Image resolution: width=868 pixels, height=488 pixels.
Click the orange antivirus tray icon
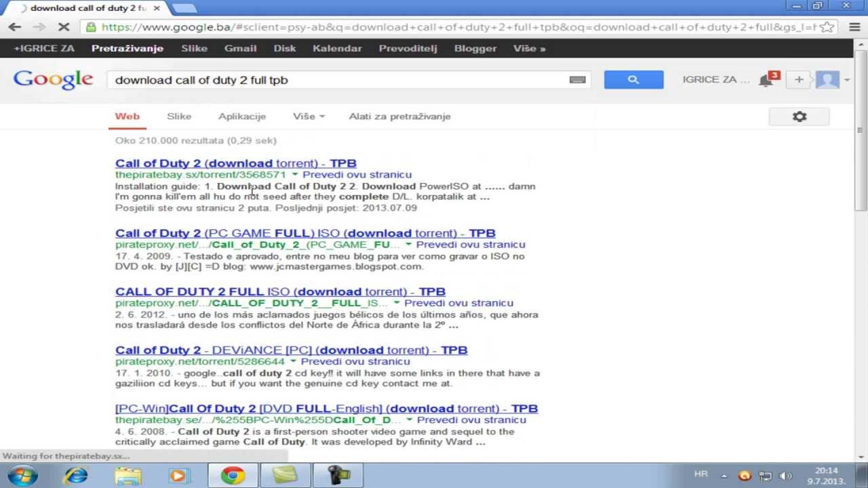tap(745, 476)
